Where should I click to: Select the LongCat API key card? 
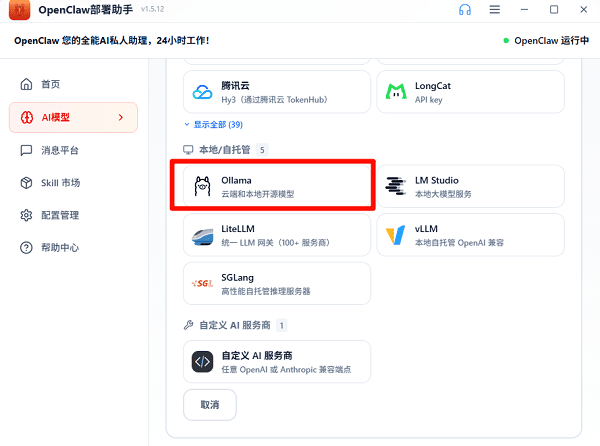click(470, 92)
